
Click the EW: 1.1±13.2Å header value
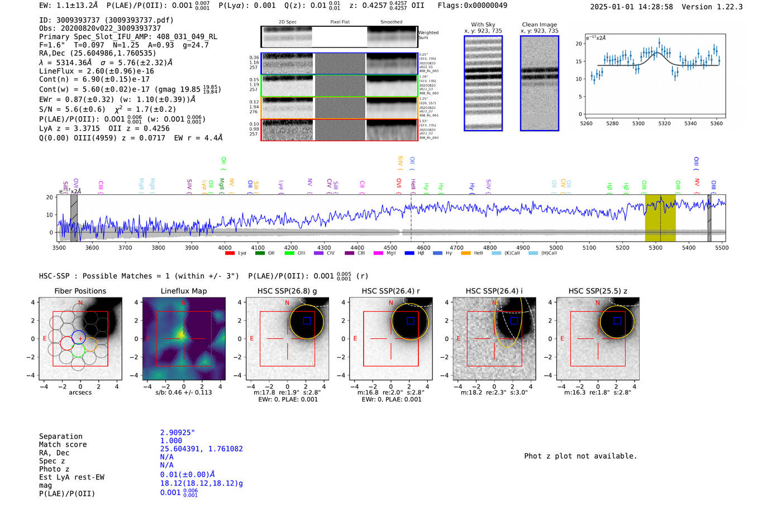point(69,5)
